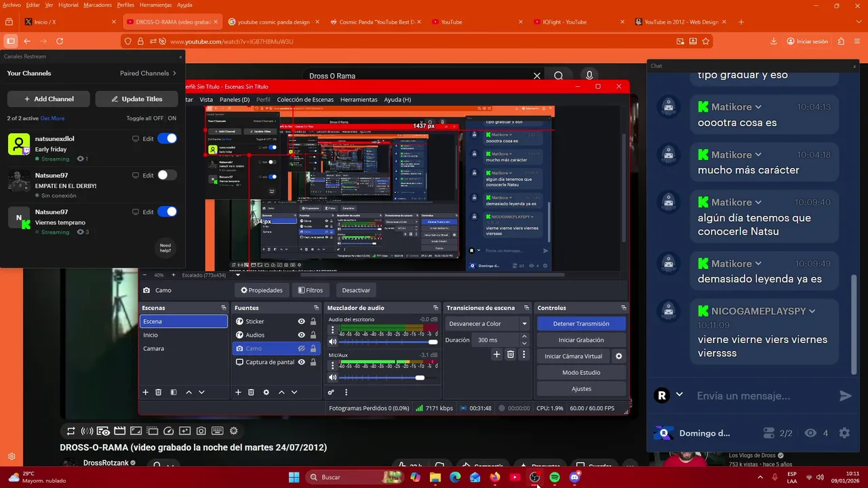The height and width of the screenshot is (488, 868).
Task: Expand NICOGAMEPLAYSPY message dropdown arrow
Action: click(x=812, y=311)
